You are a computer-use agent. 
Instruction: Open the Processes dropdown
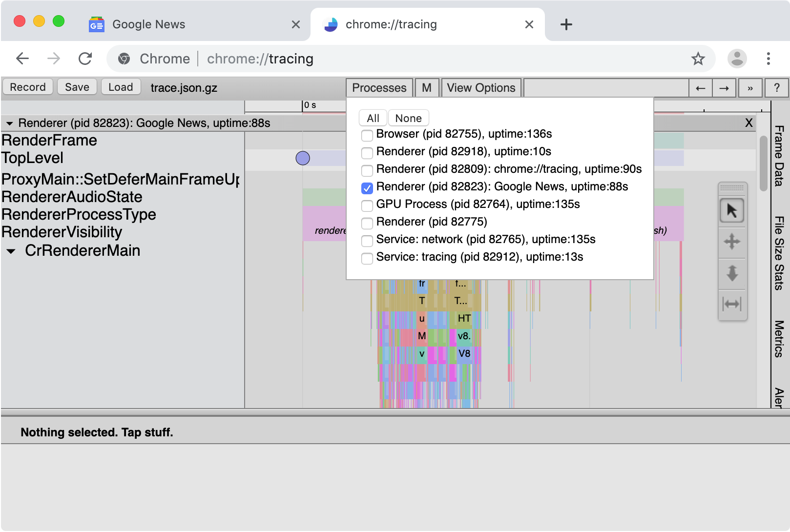[x=379, y=88]
